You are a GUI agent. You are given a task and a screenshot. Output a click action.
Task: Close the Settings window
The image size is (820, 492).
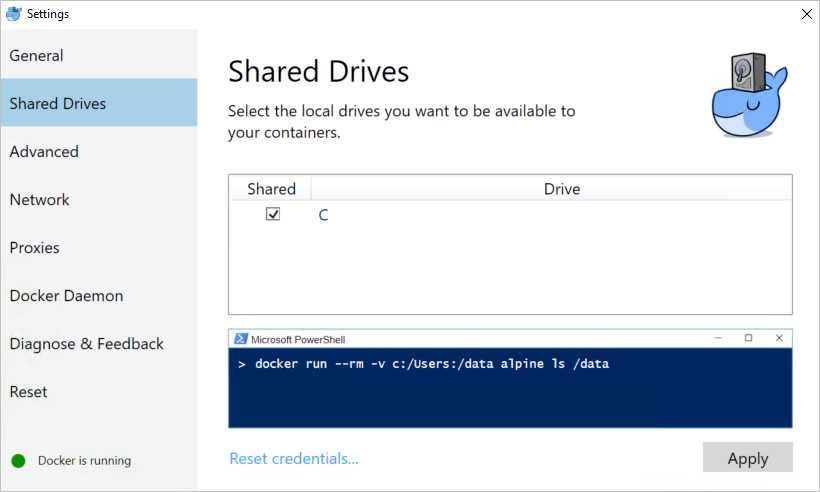(x=806, y=14)
